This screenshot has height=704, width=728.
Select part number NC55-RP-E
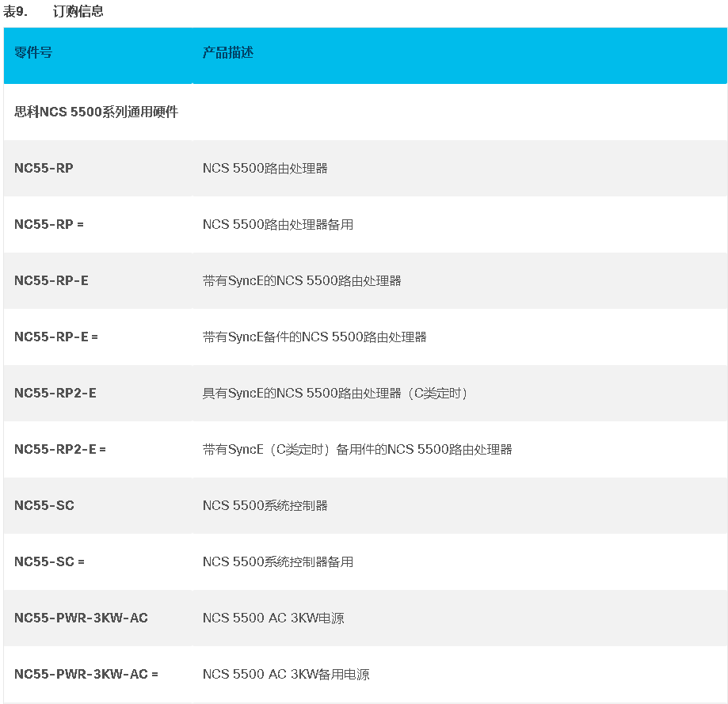coord(51,280)
